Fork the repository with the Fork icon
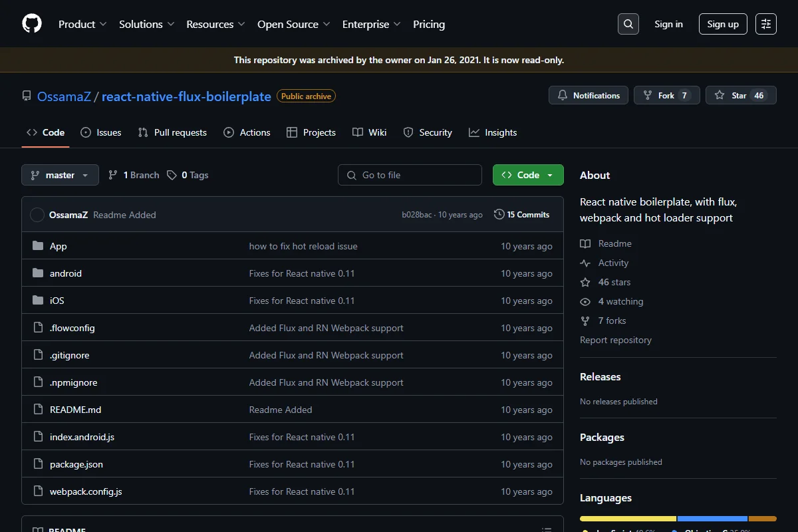The width and height of the screenshot is (798, 532). coord(648,96)
